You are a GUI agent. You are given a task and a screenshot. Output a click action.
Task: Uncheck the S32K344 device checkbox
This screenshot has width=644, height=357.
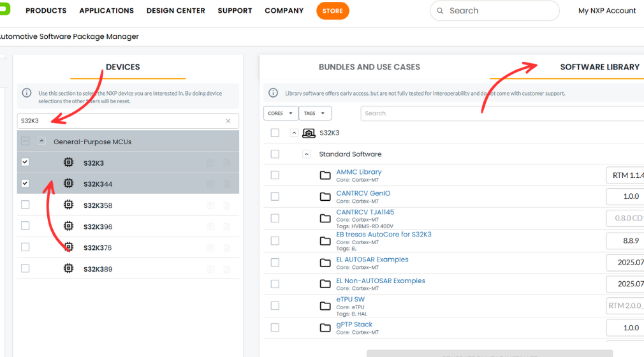tap(25, 183)
